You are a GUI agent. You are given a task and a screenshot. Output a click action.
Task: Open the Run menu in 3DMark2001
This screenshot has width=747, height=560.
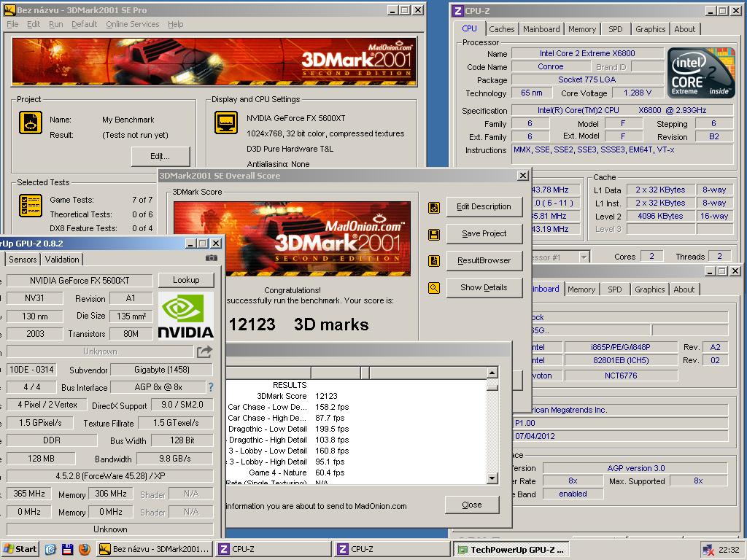click(55, 24)
